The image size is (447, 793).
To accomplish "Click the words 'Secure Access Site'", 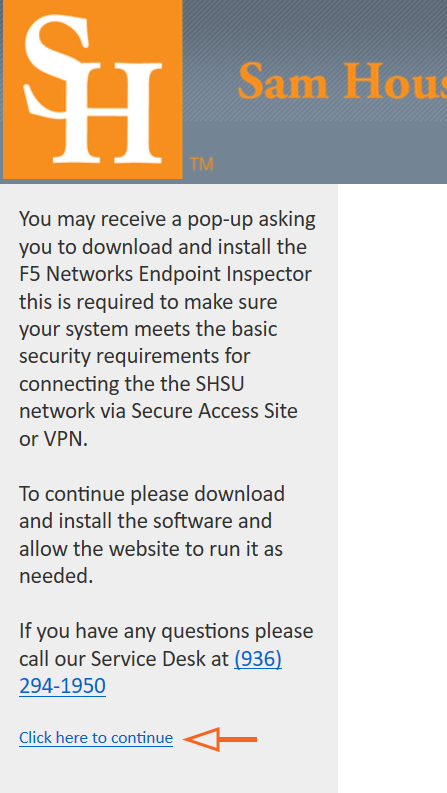I will coord(214,411).
